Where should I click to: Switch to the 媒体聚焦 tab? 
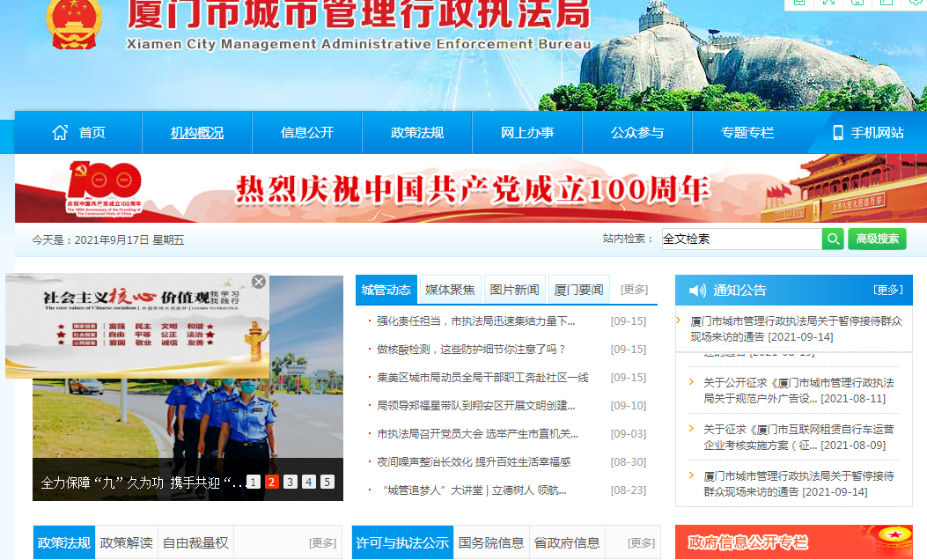pyautogui.click(x=450, y=290)
